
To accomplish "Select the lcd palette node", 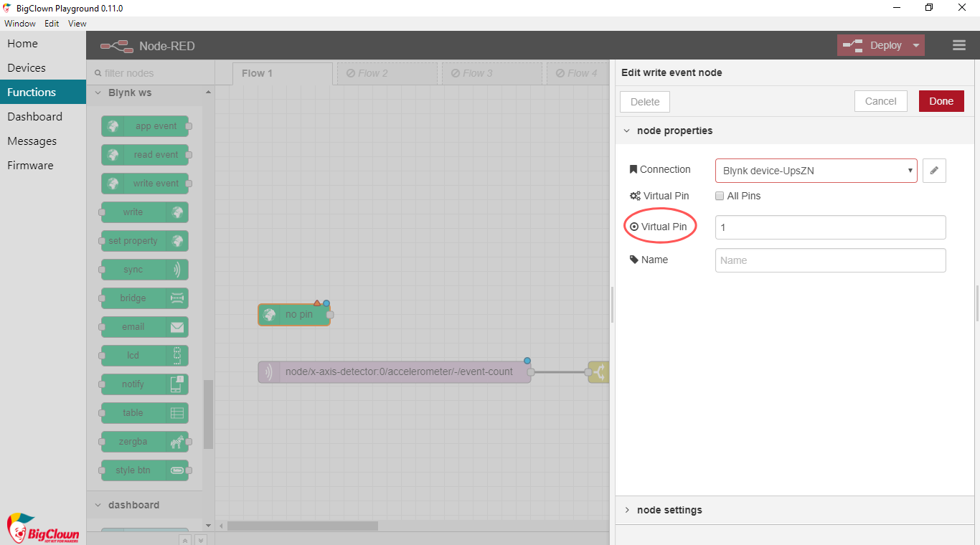I will 145,356.
